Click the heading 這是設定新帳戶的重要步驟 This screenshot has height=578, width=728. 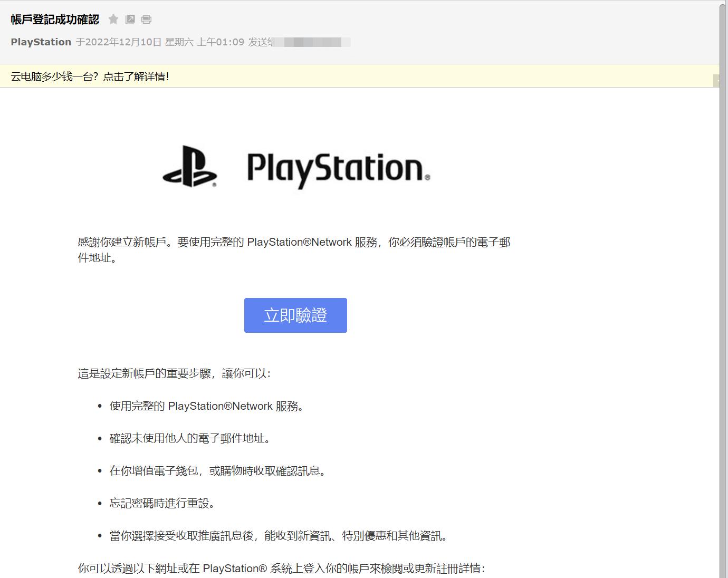point(177,373)
